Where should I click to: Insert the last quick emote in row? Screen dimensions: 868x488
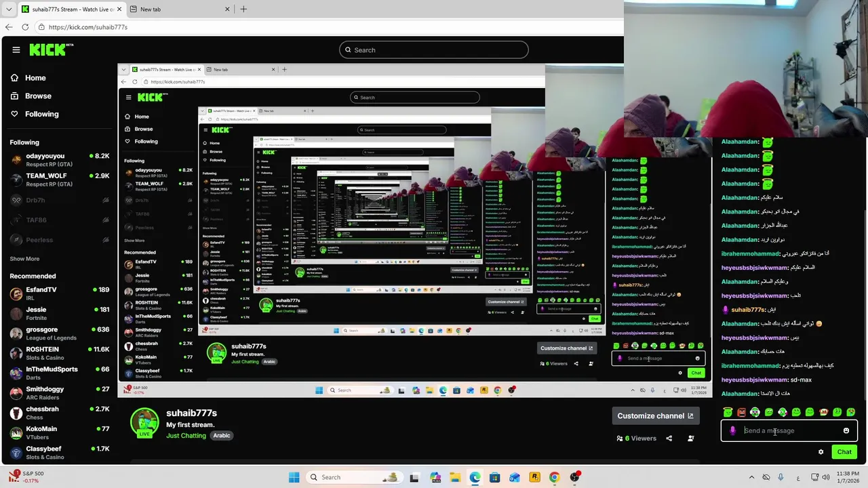850,412
